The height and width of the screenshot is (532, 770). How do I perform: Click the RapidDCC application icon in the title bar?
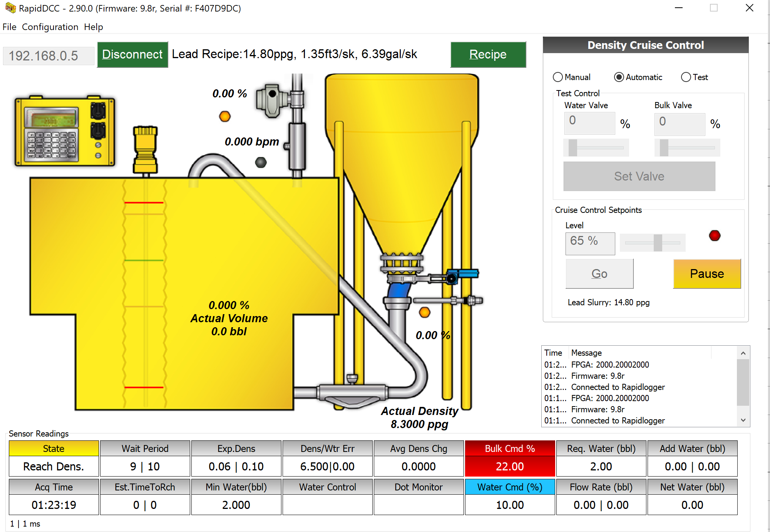pyautogui.click(x=10, y=8)
